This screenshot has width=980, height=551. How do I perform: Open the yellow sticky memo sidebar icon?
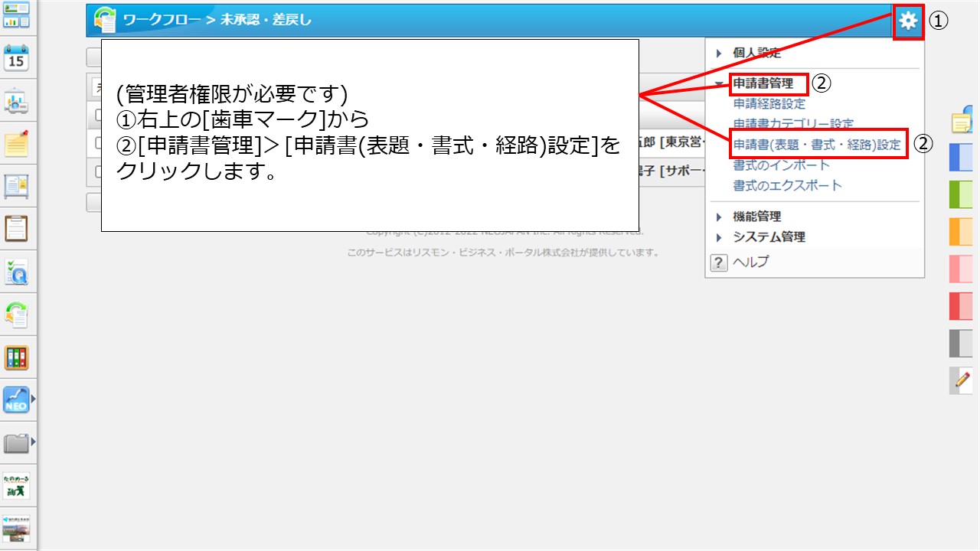click(x=16, y=143)
